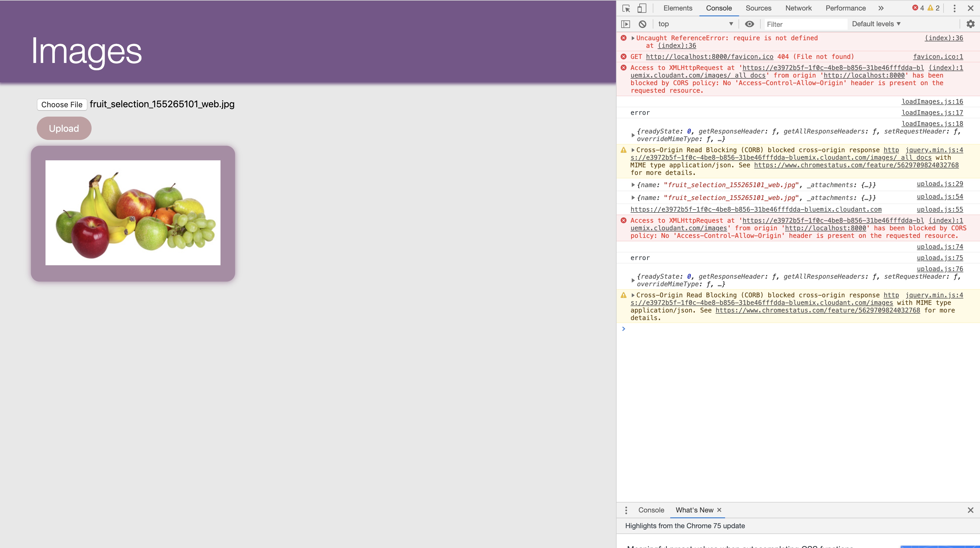Open the top context selector dropdown

click(x=695, y=24)
